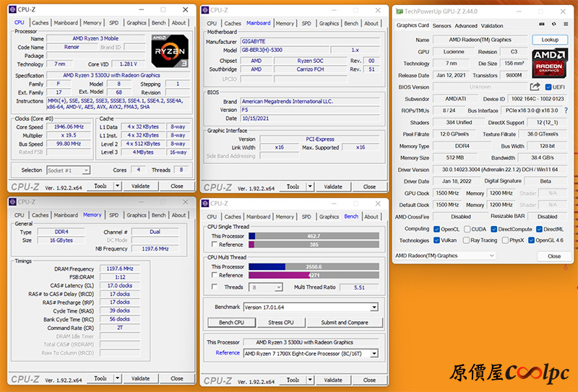Click the Close button in GPU-Z
The width and height of the screenshot is (578, 392).
click(x=554, y=256)
